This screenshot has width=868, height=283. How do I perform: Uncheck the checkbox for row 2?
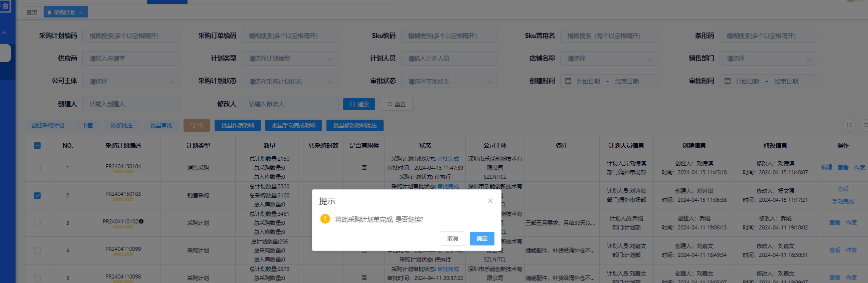click(x=38, y=196)
